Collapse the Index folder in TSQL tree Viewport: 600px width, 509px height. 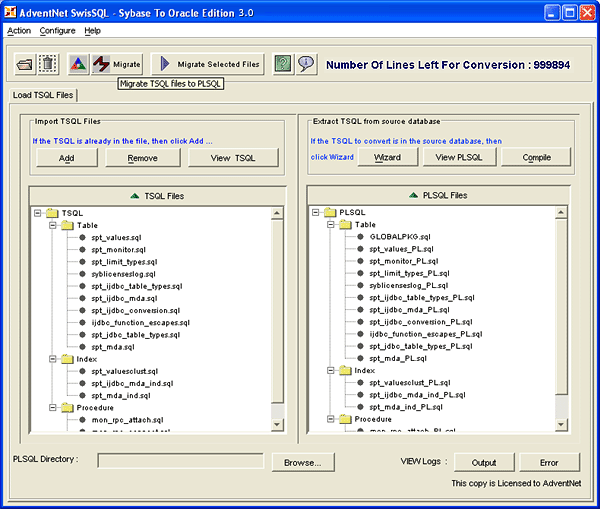click(53, 359)
